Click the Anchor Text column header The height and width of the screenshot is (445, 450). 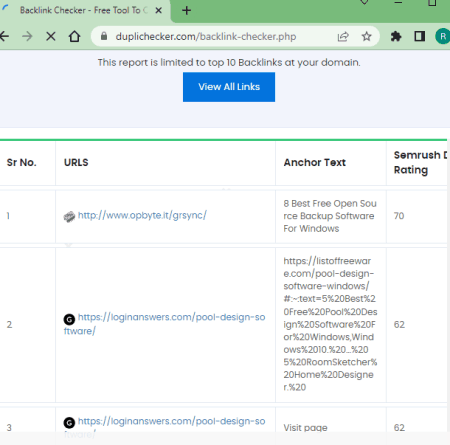(315, 163)
